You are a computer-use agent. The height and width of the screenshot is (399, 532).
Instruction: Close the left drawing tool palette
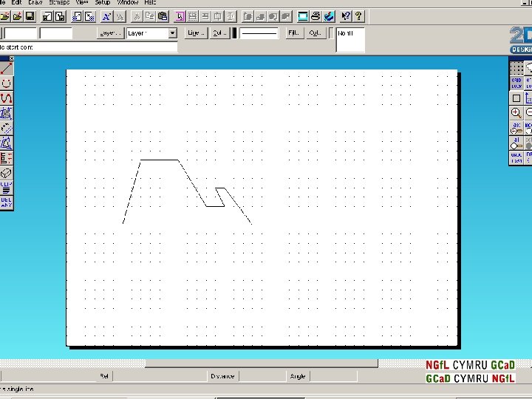[12, 58]
